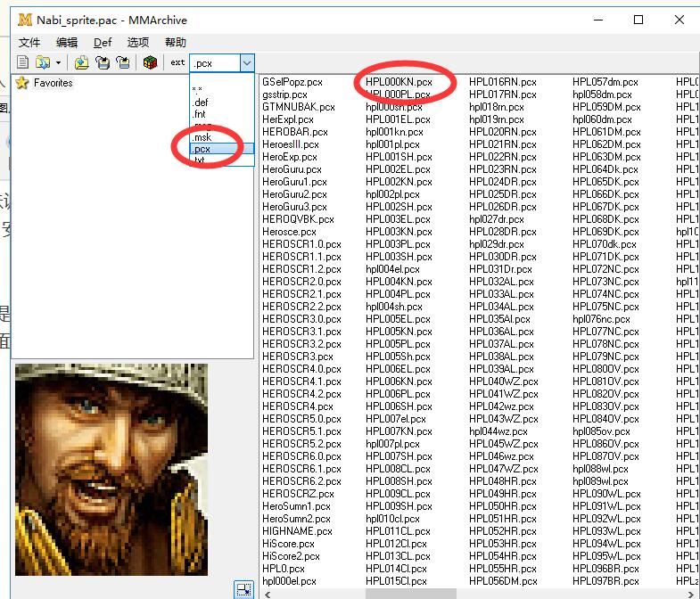Click the MMArchive app icon in the title bar
The width and height of the screenshot is (700, 599).
[25, 20]
